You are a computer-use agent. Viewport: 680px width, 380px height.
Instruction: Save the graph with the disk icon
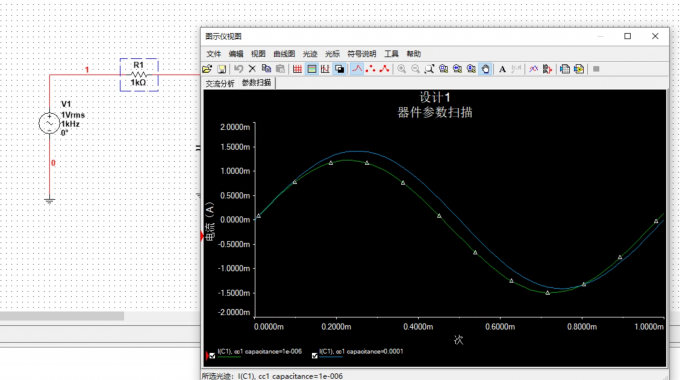click(x=222, y=69)
